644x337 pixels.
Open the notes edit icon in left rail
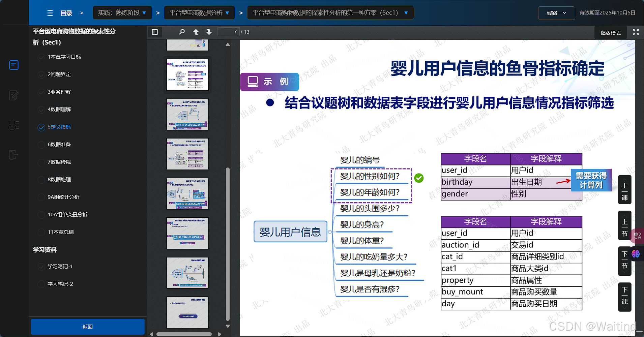(14, 95)
